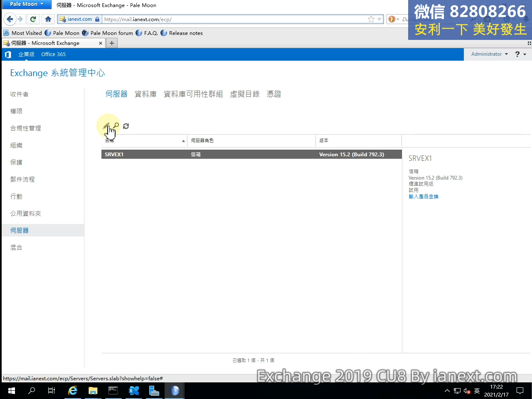Sort by the 版本 column header
This screenshot has width=532, height=399.
[x=359, y=141]
